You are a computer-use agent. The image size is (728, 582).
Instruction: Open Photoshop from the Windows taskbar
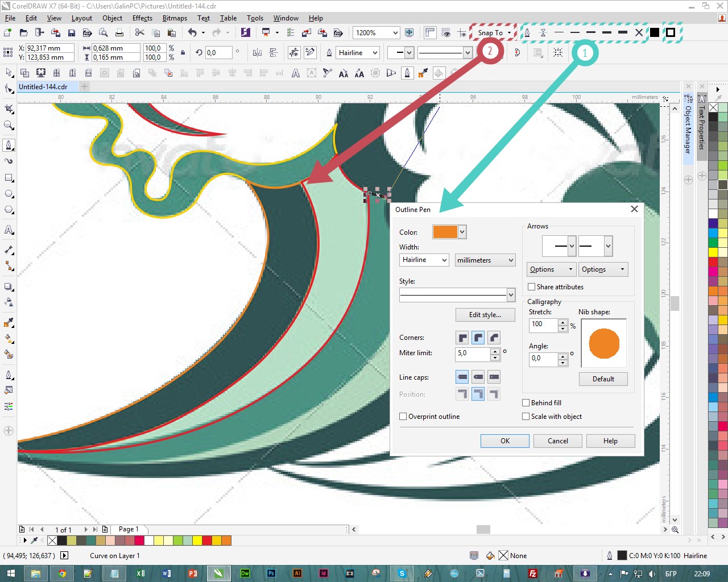click(x=271, y=573)
